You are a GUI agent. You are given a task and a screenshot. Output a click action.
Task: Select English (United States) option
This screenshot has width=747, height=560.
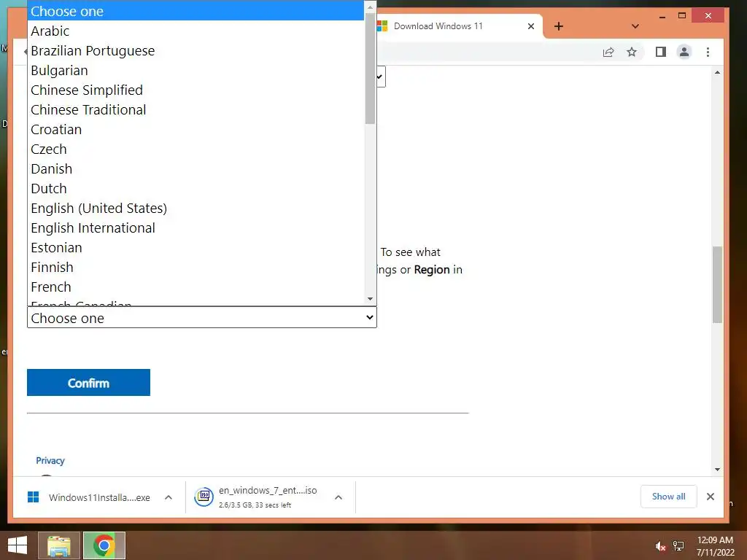click(196, 208)
